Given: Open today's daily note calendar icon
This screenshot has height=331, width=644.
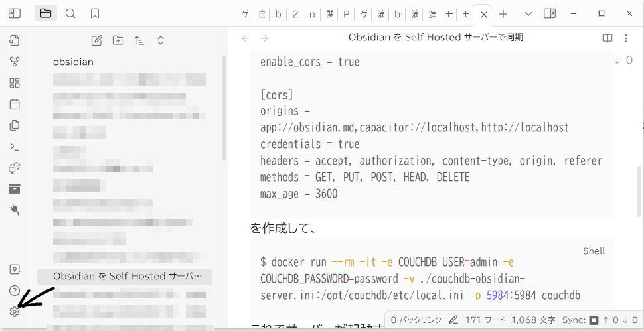Looking at the screenshot, I should click(x=15, y=104).
